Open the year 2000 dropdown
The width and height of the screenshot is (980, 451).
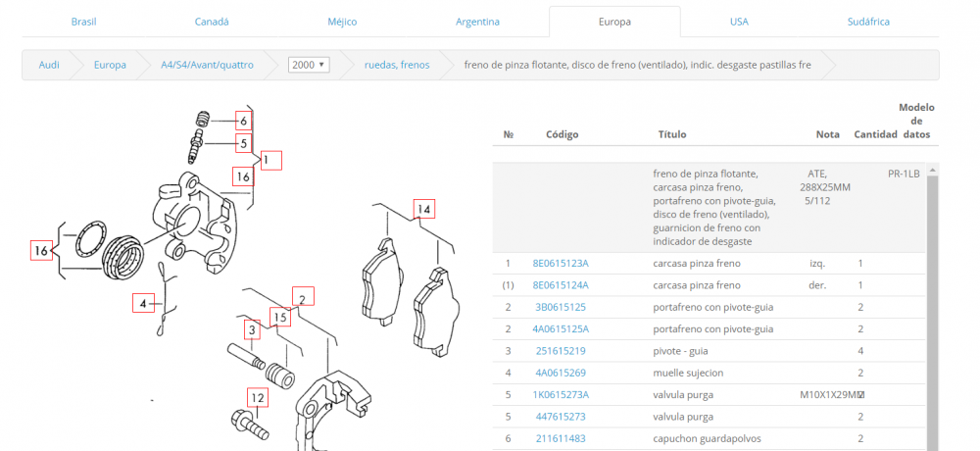point(309,65)
